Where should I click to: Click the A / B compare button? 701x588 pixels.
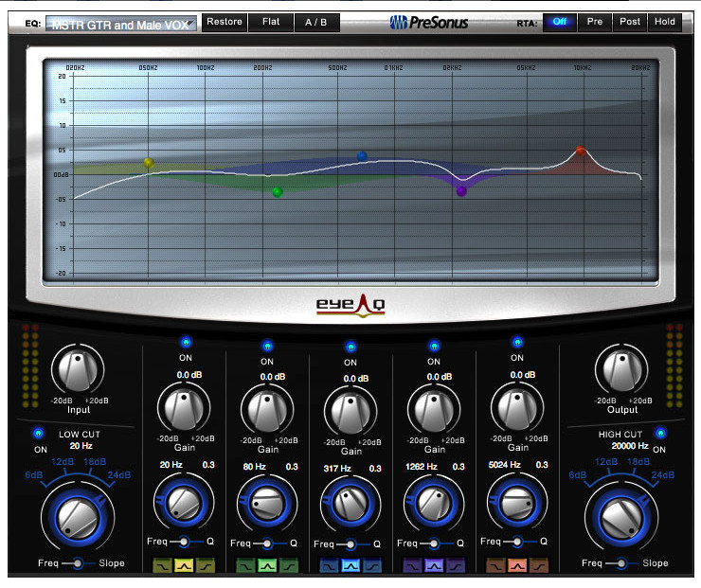point(316,22)
